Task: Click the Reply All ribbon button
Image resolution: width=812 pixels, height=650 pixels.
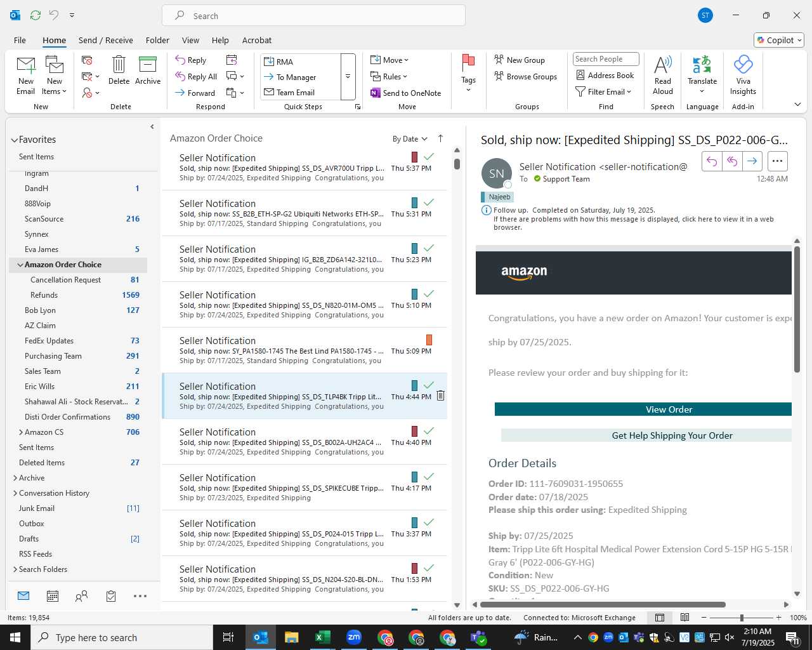Action: (197, 77)
